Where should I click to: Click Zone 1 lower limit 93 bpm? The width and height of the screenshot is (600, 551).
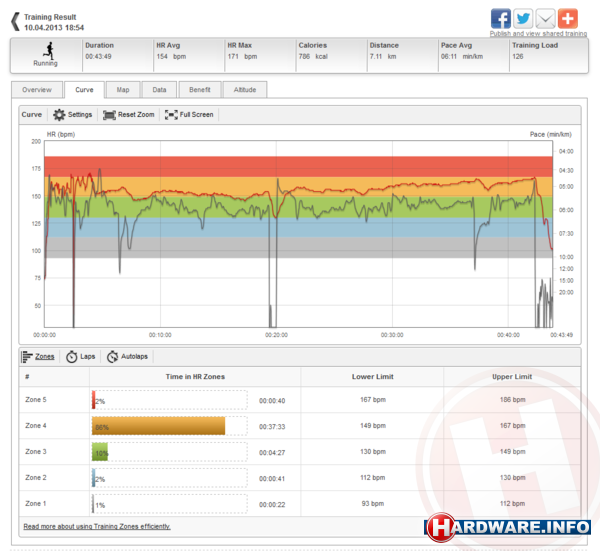tap(373, 504)
